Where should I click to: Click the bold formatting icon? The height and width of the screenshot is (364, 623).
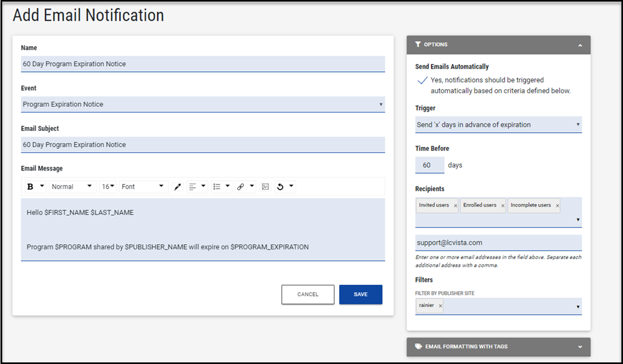click(x=30, y=187)
